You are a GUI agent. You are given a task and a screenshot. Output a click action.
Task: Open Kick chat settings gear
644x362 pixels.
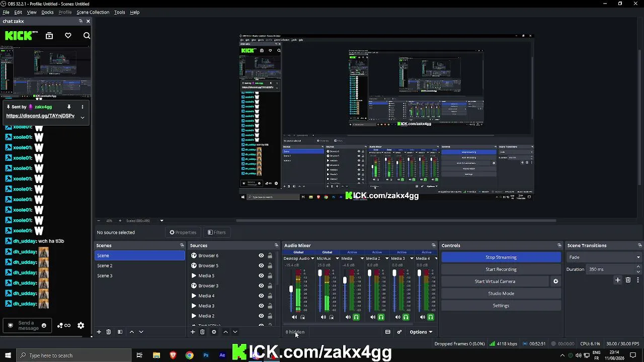pyautogui.click(x=80, y=325)
